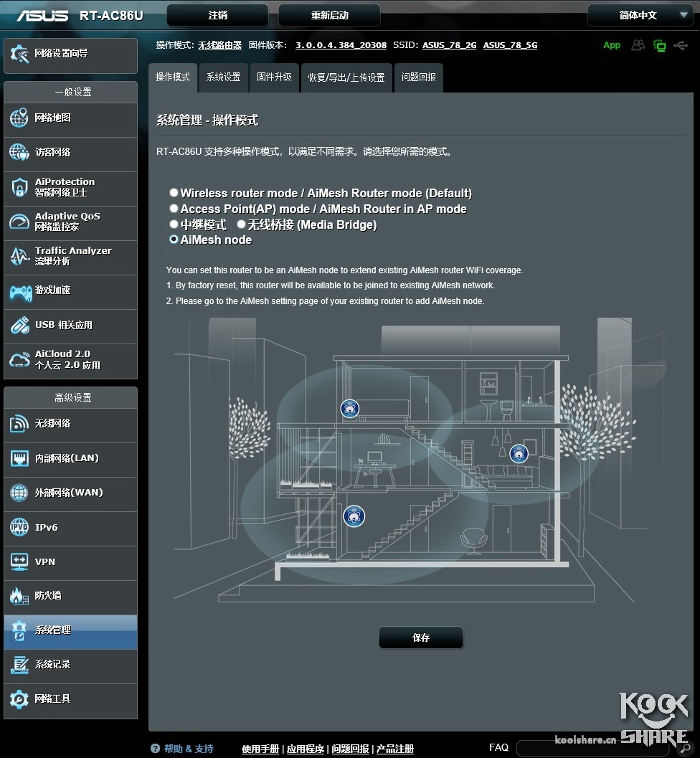Viewport: 700px width, 758px height.
Task: Click the 网络工具 wrench gear icon
Action: (x=19, y=699)
